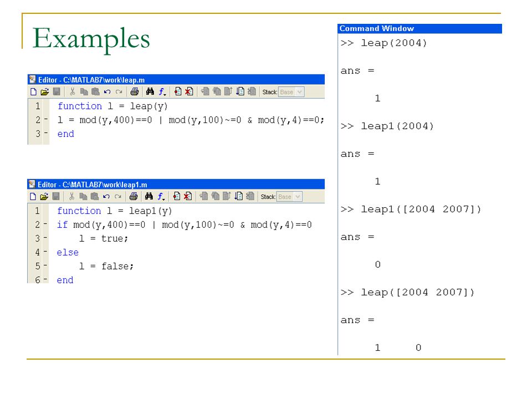Toggle breakpoint dash on leap1.m line 6
The height and width of the screenshot is (399, 532).
[x=45, y=279]
